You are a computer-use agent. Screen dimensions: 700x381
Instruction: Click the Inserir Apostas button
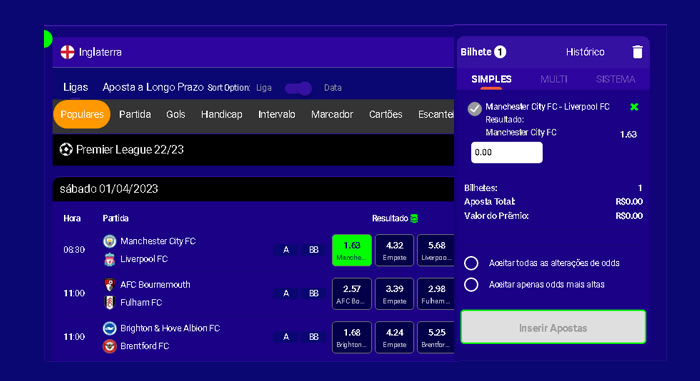[553, 327]
